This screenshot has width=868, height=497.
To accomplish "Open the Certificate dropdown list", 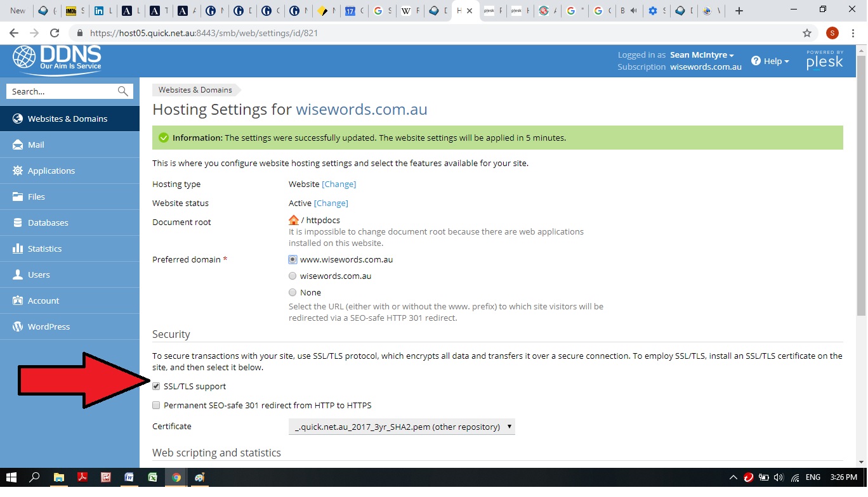I will point(402,427).
